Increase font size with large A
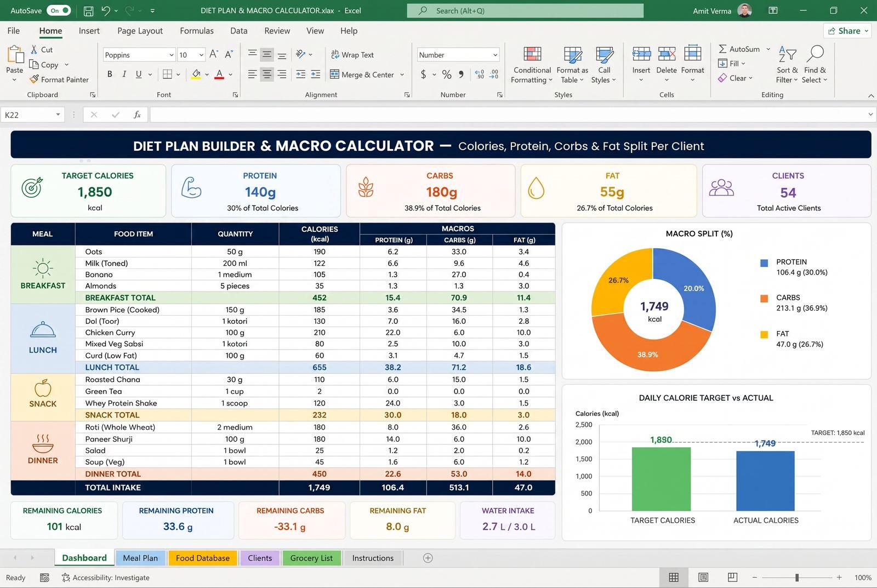This screenshot has width=877, height=588. [x=214, y=54]
